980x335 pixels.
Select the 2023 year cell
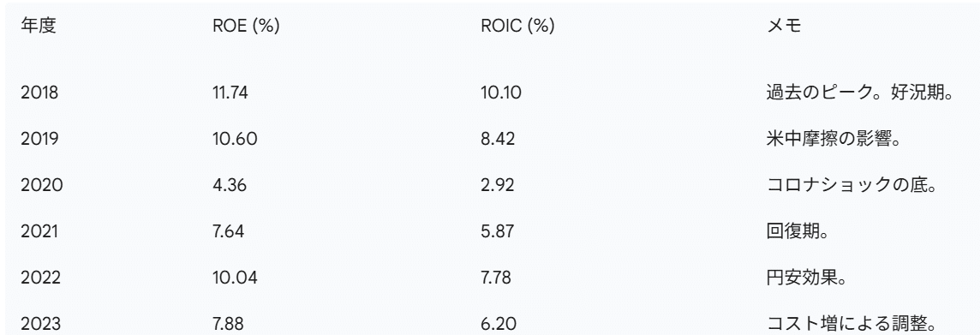(40, 324)
